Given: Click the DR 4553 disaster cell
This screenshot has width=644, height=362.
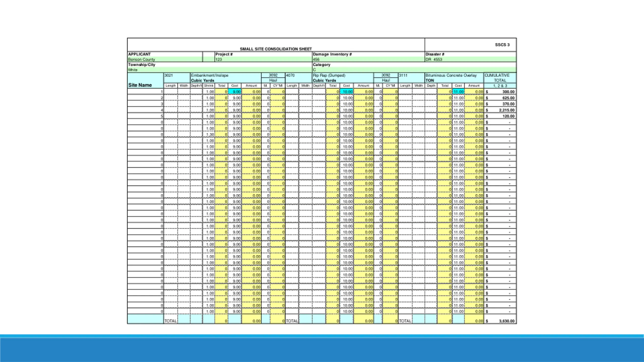Looking at the screenshot, I should pyautogui.click(x=470, y=60).
